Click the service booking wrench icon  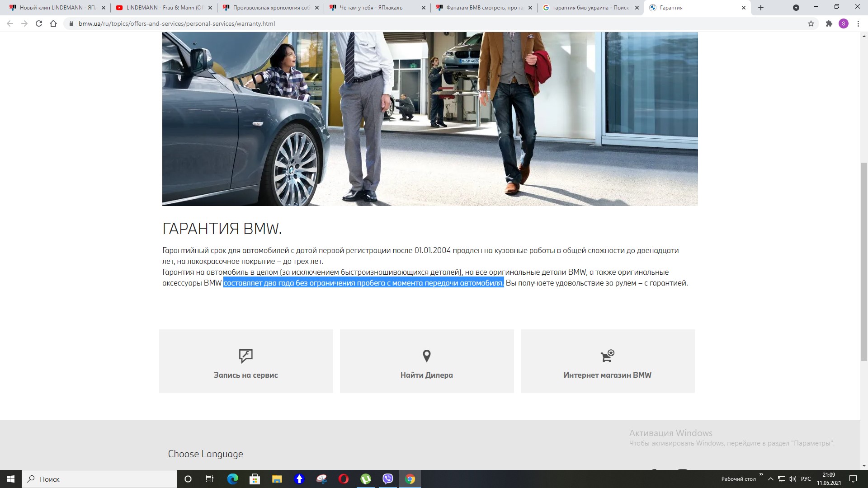246,356
